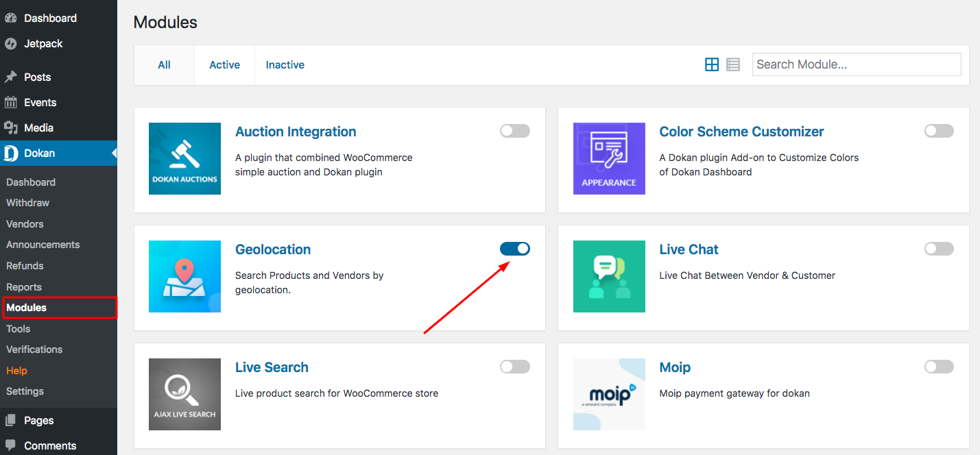The height and width of the screenshot is (455, 980).
Task: Select the Active modules tab
Action: 224,65
